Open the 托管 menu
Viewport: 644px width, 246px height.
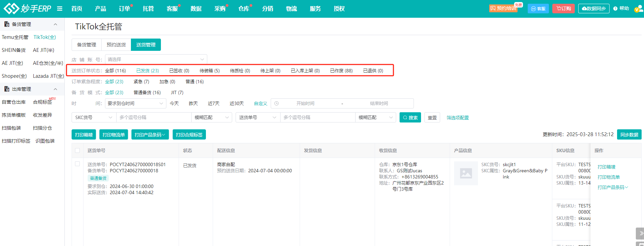tap(148, 9)
